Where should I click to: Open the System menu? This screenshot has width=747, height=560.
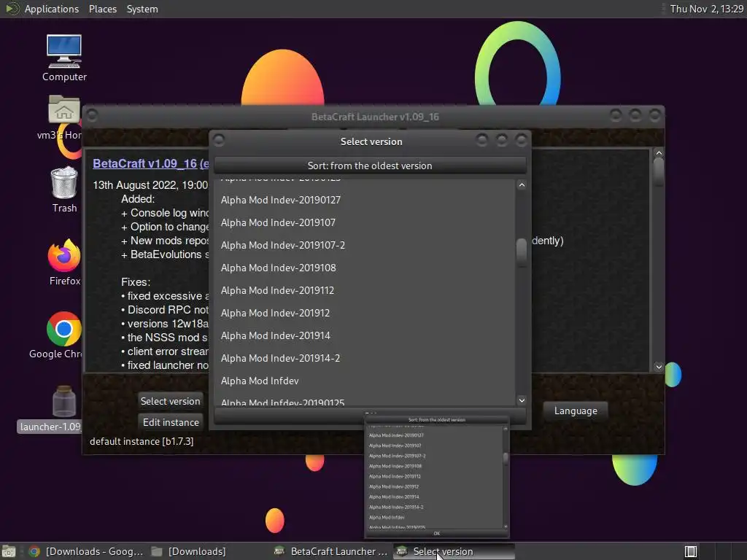142,9
